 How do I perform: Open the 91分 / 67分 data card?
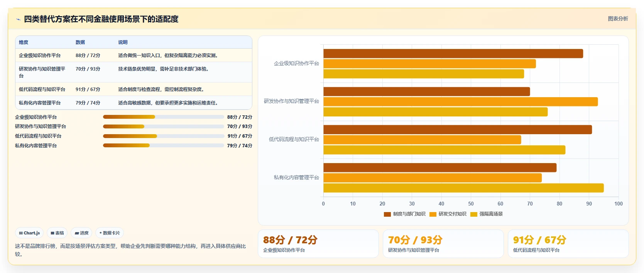point(568,244)
